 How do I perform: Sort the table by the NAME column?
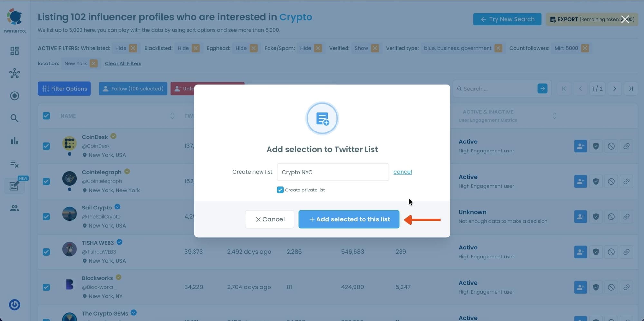(173, 116)
